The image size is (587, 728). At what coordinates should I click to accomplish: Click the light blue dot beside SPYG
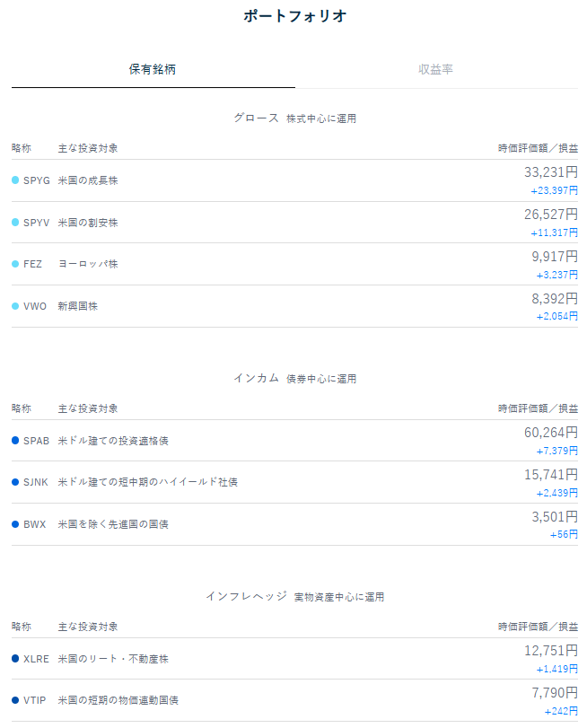[x=15, y=180]
